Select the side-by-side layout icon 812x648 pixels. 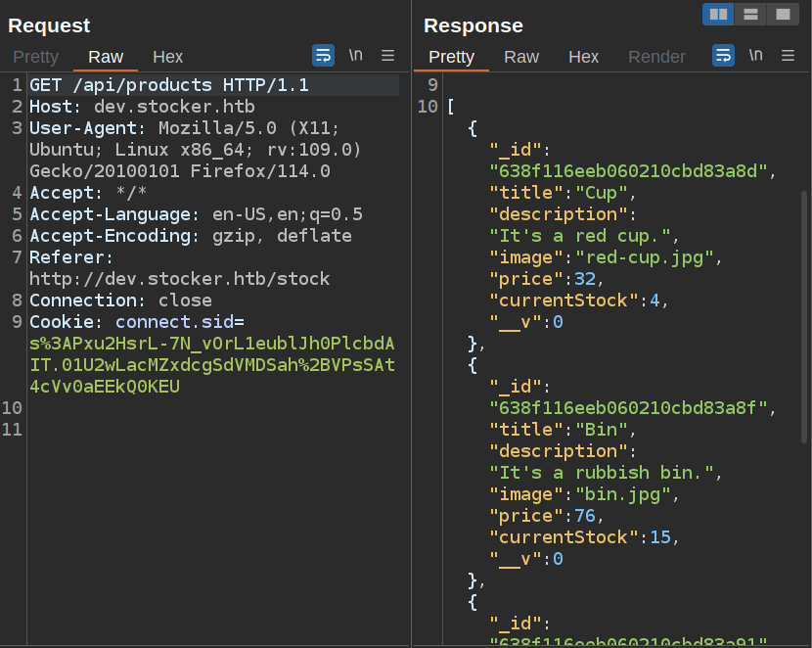pyautogui.click(x=718, y=14)
